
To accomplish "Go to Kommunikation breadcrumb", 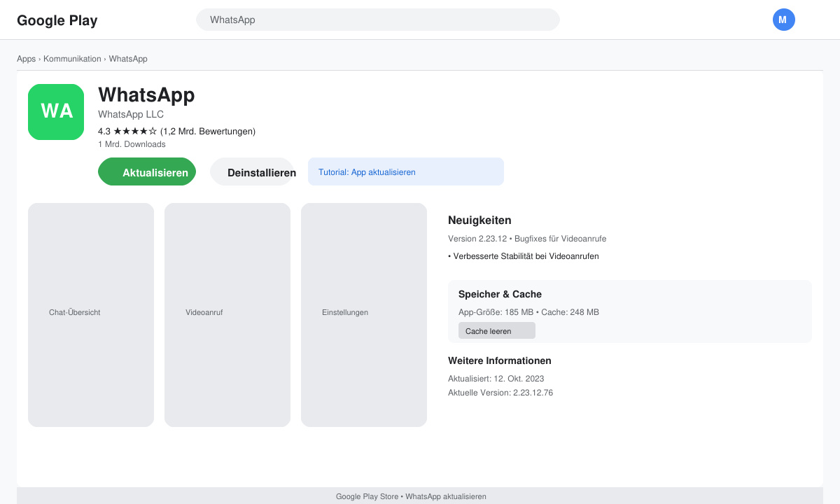I will pos(72,59).
